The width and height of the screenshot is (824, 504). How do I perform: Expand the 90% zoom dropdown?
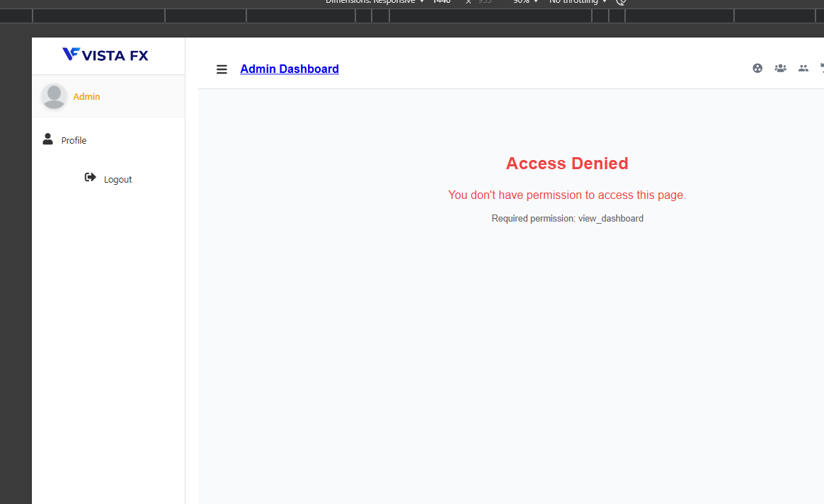pyautogui.click(x=525, y=2)
